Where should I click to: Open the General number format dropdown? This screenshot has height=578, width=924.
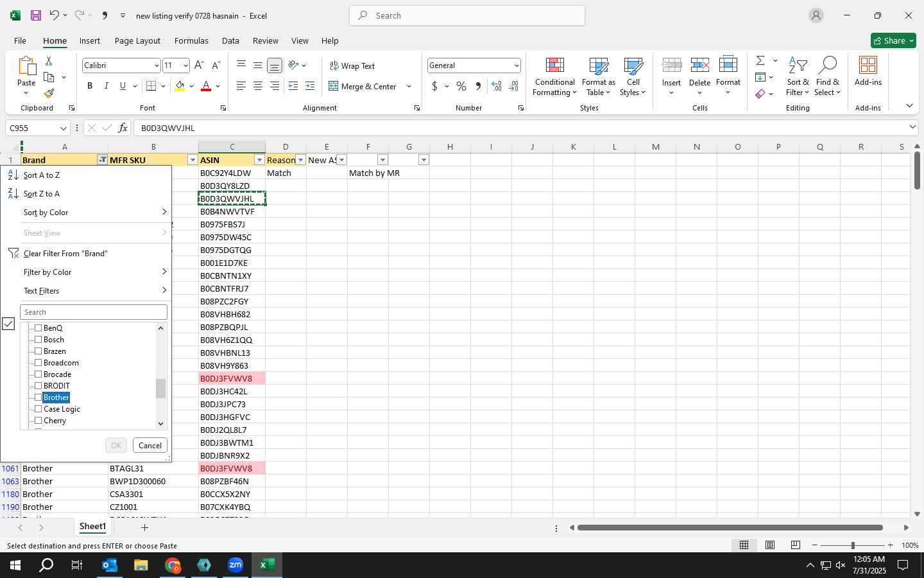coord(516,66)
